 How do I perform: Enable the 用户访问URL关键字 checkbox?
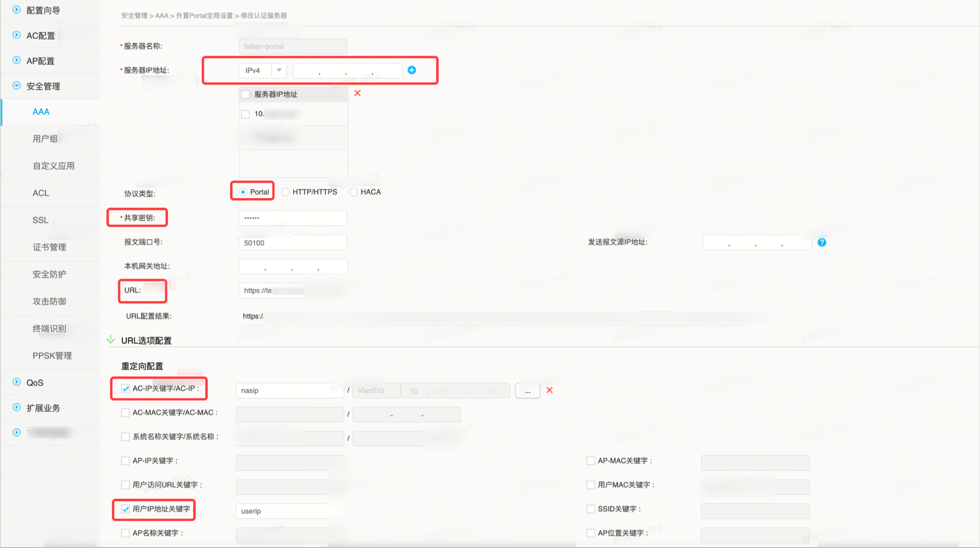point(126,485)
